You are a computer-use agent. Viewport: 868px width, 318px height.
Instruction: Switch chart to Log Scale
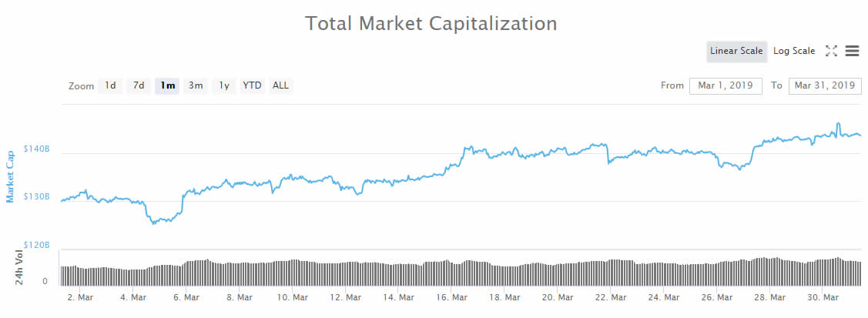(x=793, y=51)
